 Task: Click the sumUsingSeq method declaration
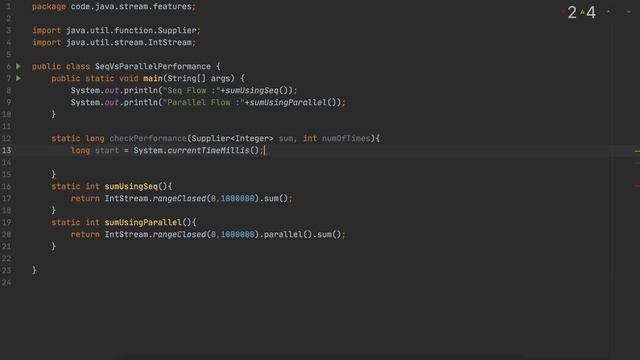point(131,187)
